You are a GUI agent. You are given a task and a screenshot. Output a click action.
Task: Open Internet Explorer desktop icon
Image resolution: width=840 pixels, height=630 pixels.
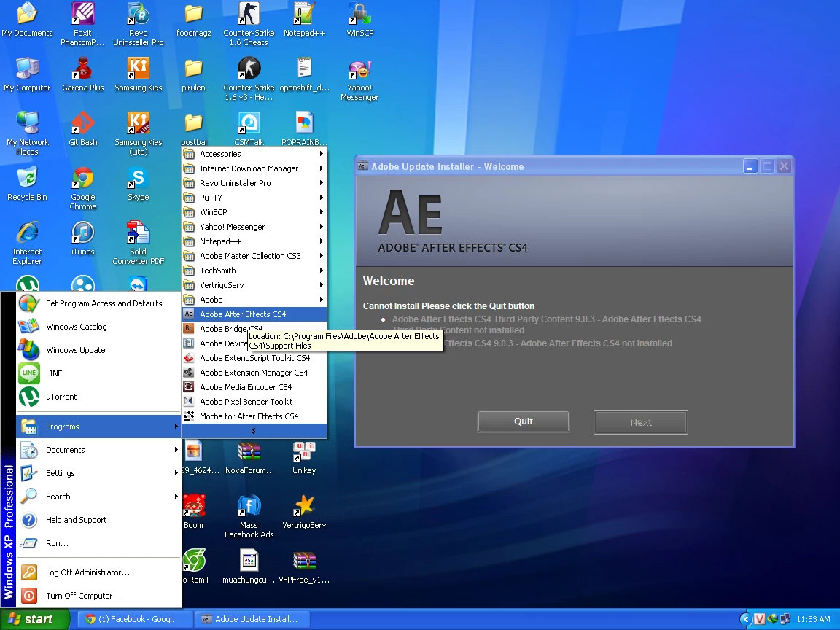27,243
